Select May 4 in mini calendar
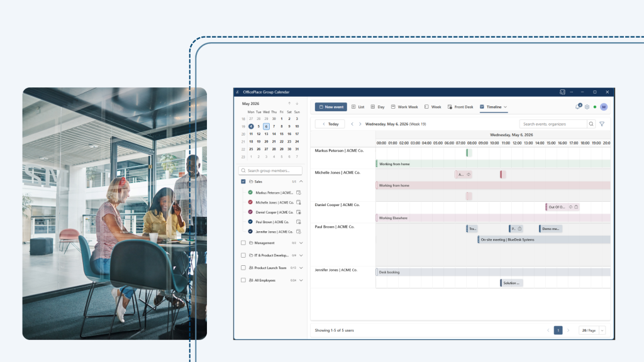 click(x=251, y=126)
